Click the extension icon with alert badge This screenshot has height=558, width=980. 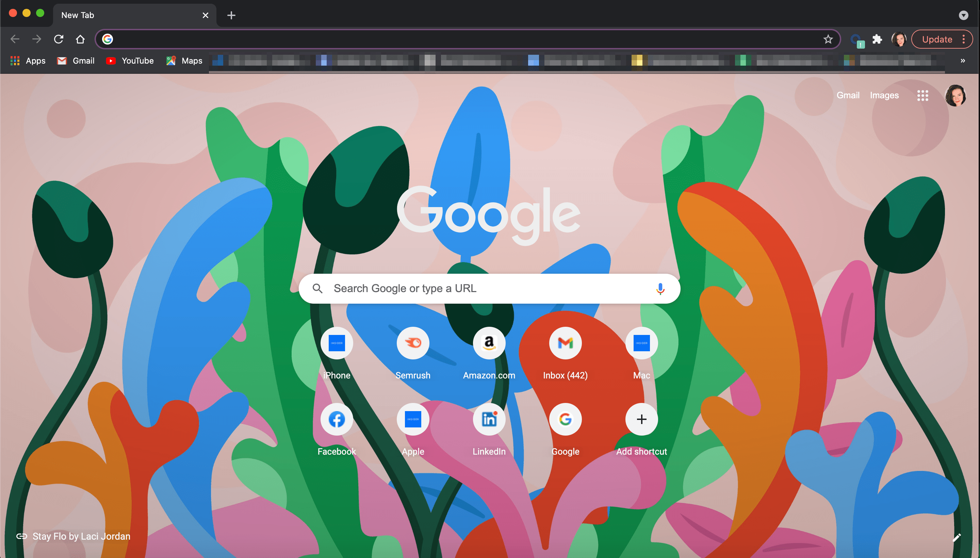click(x=856, y=40)
